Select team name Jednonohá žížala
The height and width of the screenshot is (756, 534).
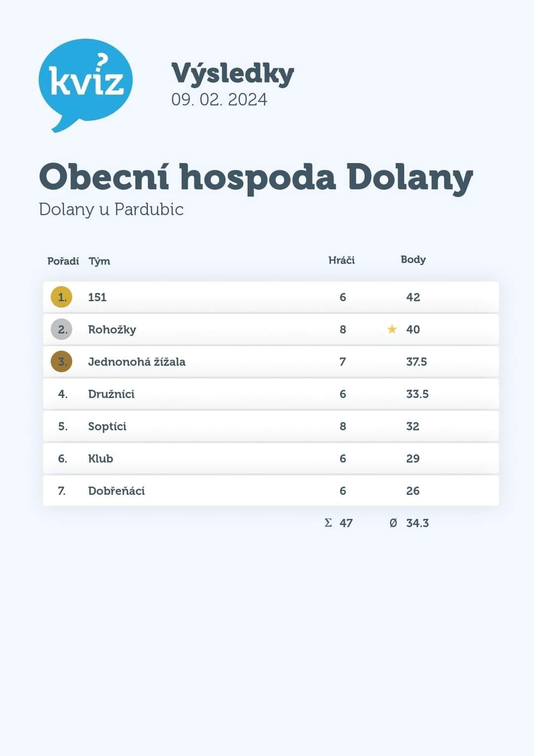coord(136,362)
